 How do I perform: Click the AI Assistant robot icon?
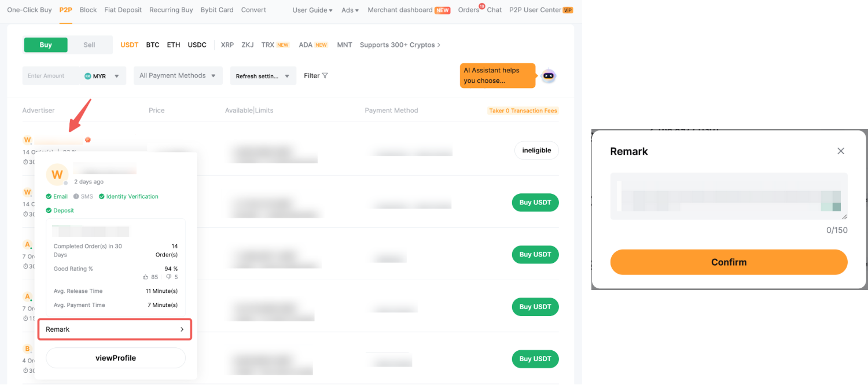tap(548, 76)
